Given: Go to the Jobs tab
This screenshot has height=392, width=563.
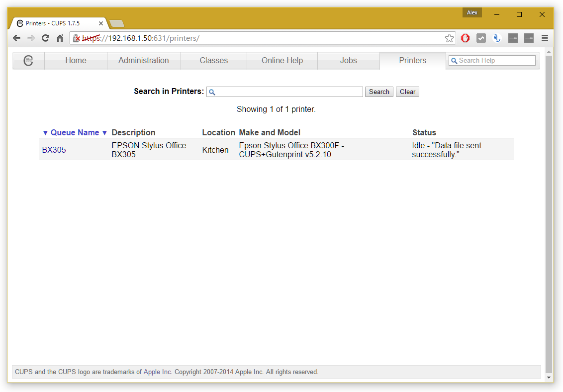Looking at the screenshot, I should pos(348,60).
